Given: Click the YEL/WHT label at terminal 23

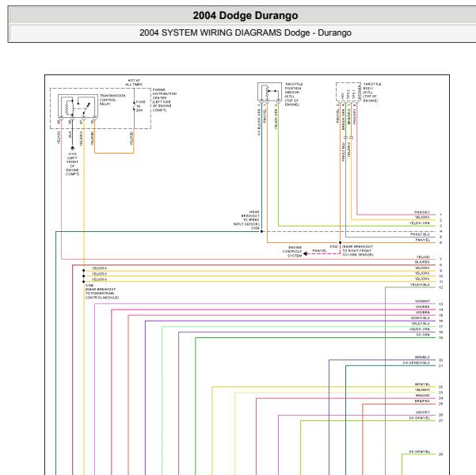Looking at the screenshot, I should (422, 389).
